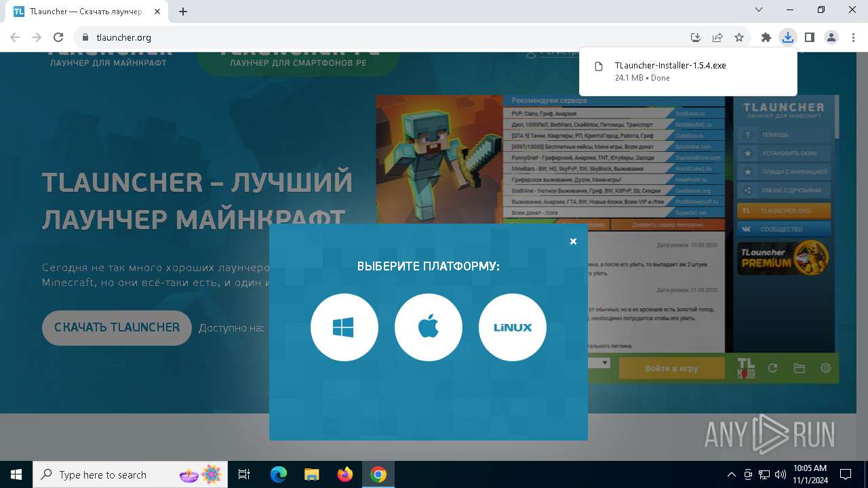Click the install app icon in address bar
Screen dimensions: 868x488
[695, 37]
